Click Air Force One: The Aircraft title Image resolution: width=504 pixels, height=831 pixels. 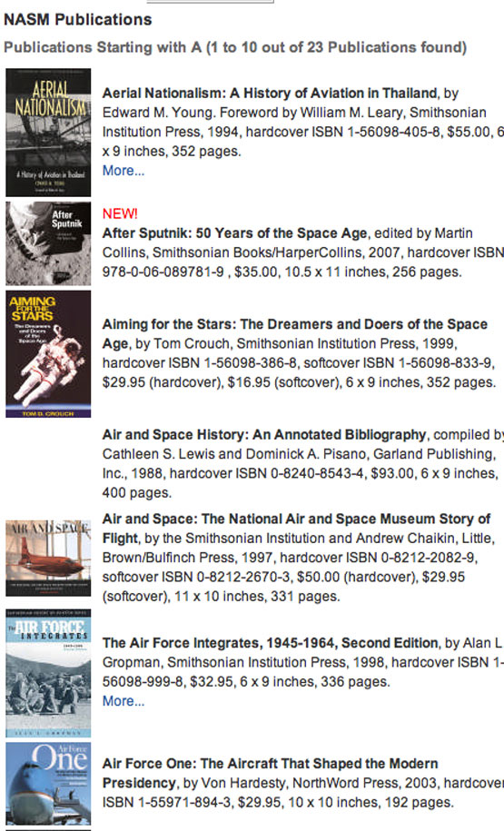271,773
